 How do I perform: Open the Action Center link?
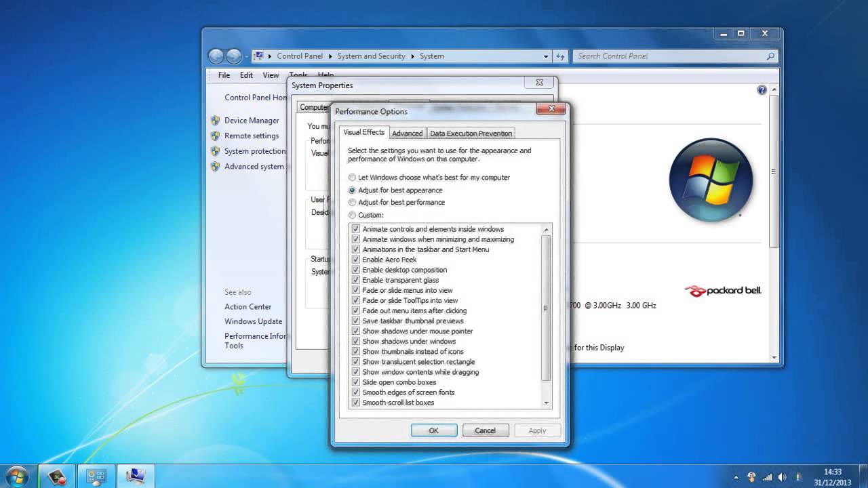(248, 306)
